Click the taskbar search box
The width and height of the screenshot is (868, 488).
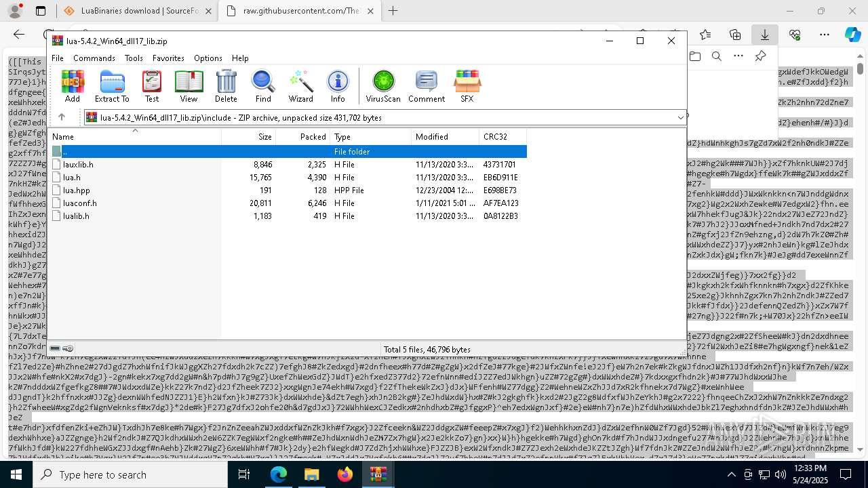(x=130, y=474)
